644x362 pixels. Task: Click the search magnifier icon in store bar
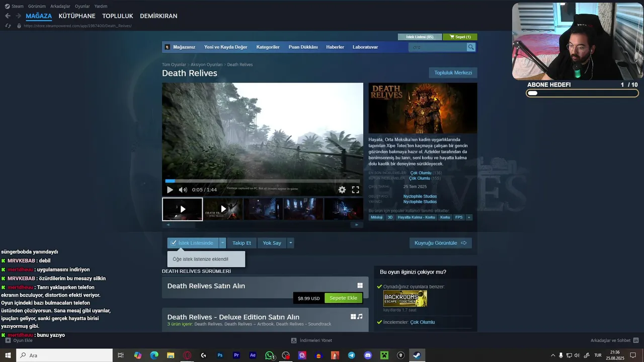[x=471, y=47]
